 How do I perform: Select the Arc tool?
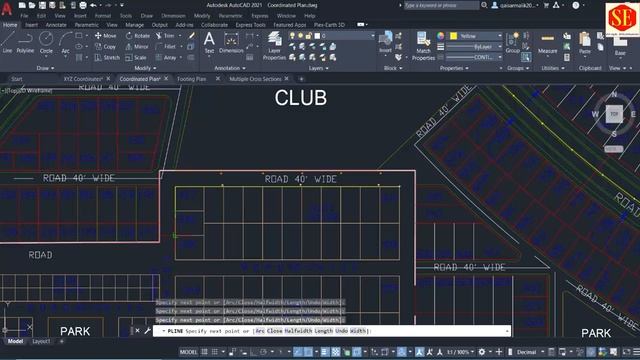65,42
